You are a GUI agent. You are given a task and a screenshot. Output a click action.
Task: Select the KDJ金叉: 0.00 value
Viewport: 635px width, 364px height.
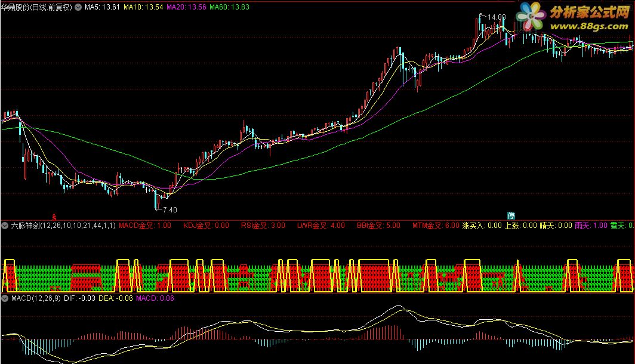click(x=206, y=226)
